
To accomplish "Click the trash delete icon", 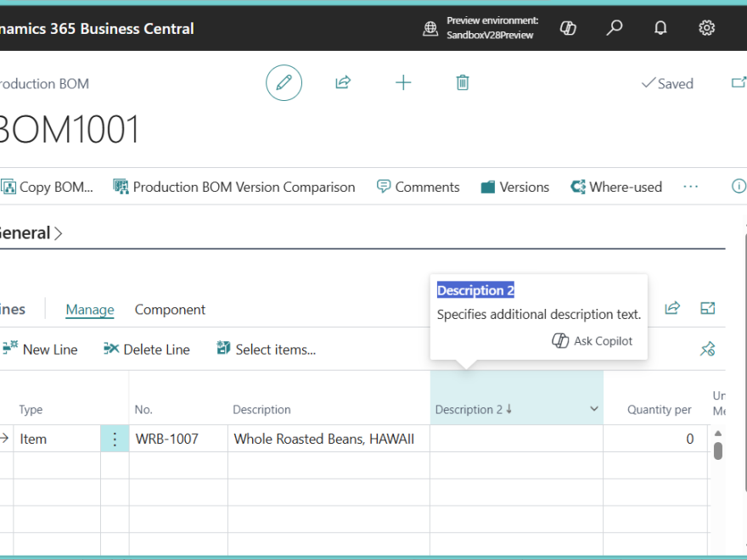I will pos(463,82).
